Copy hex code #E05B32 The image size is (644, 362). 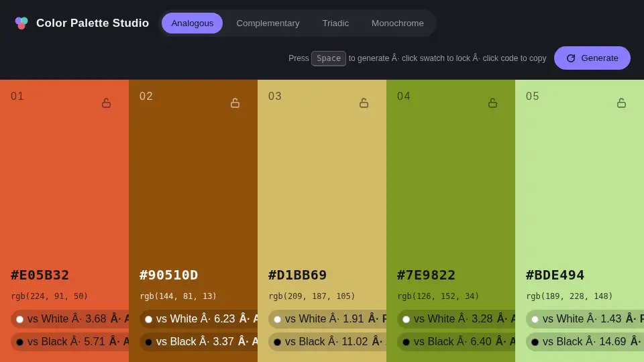(40, 275)
